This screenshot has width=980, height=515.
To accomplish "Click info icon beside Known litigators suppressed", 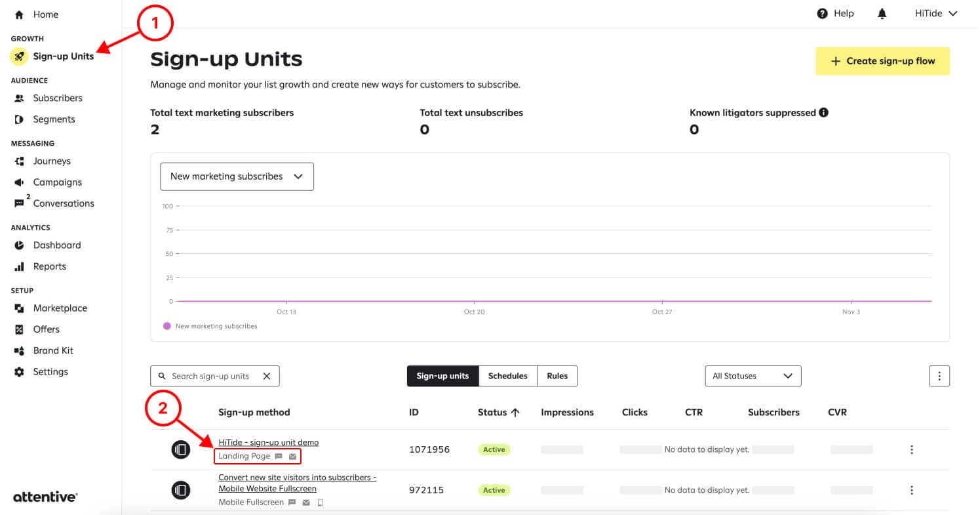I will click(824, 112).
